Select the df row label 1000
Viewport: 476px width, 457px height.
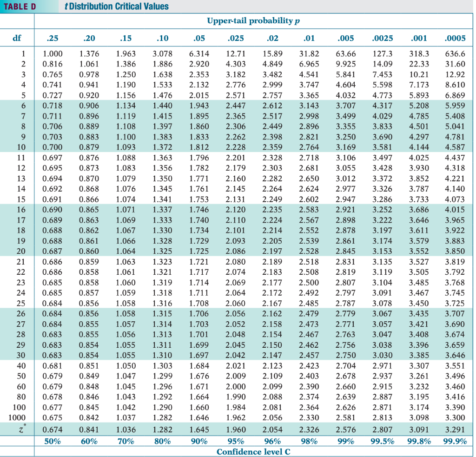click(x=17, y=418)
